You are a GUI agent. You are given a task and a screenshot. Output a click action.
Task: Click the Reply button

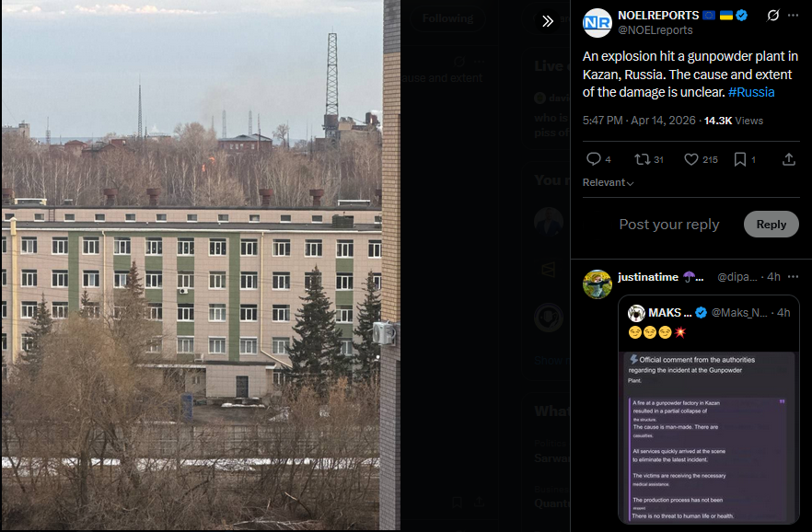coord(771,224)
